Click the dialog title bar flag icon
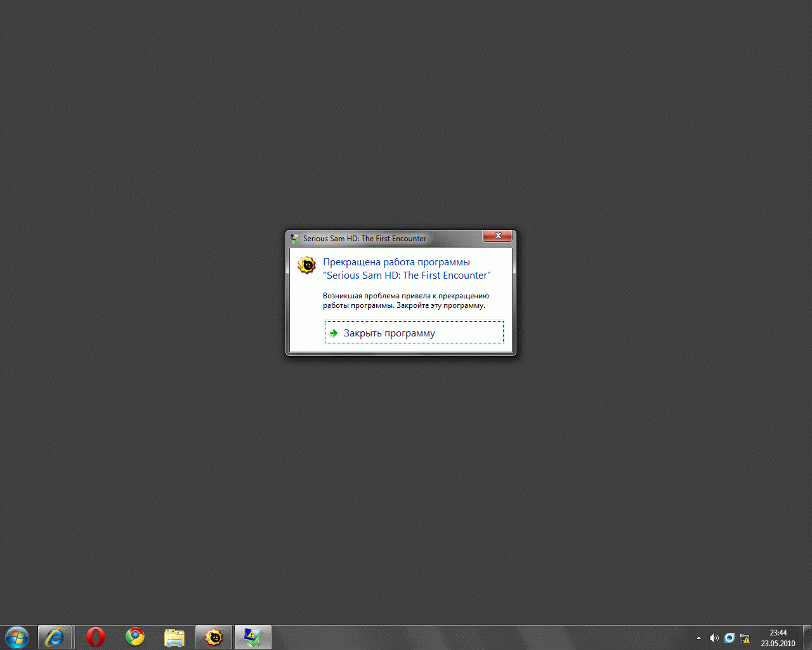This screenshot has height=650, width=812. (295, 239)
